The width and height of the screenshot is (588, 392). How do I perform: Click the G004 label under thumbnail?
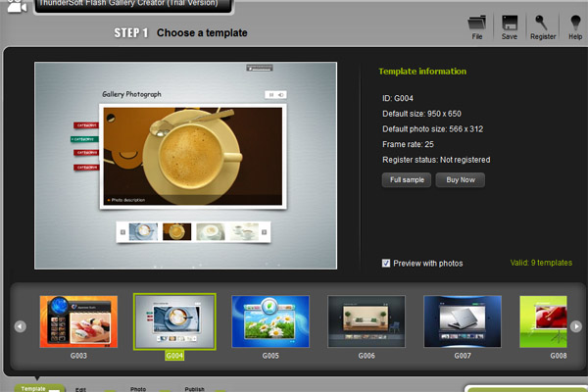(174, 355)
